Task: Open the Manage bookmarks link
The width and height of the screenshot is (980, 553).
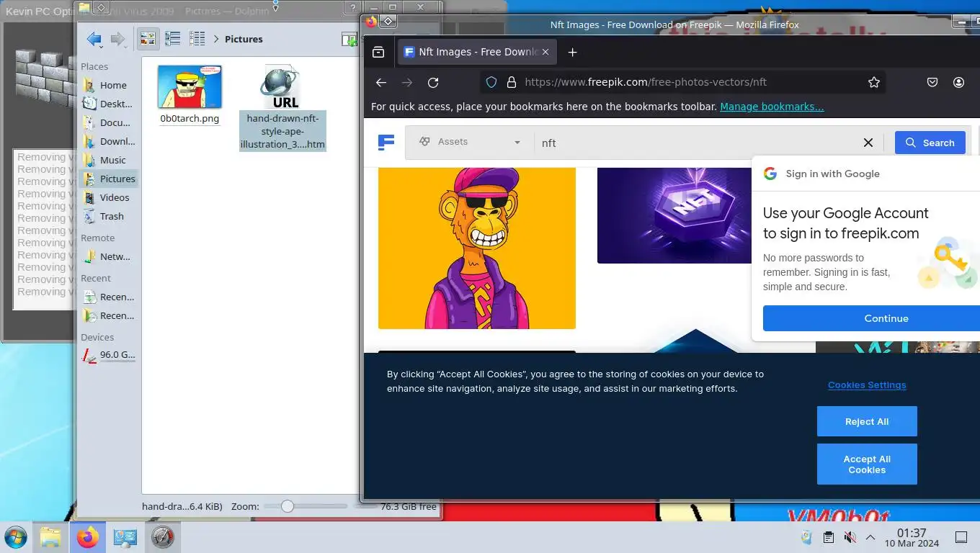Action: [772, 107]
